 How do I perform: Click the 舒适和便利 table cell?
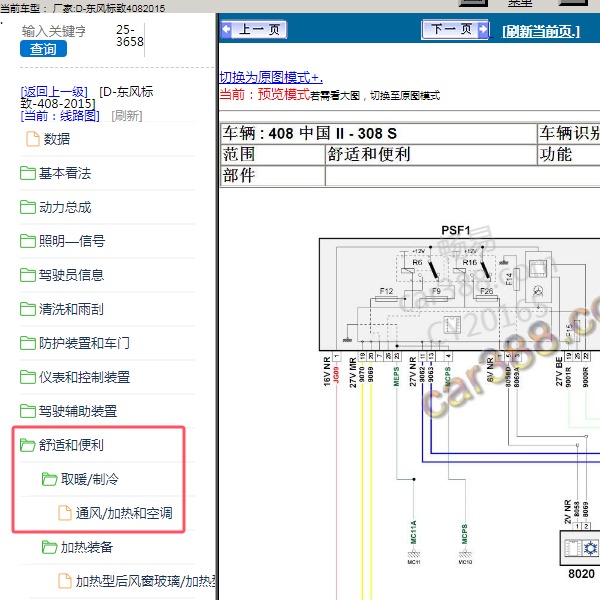click(x=431, y=155)
